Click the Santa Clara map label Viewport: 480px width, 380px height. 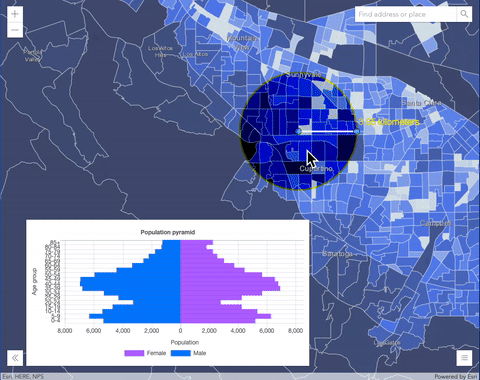pyautogui.click(x=421, y=103)
